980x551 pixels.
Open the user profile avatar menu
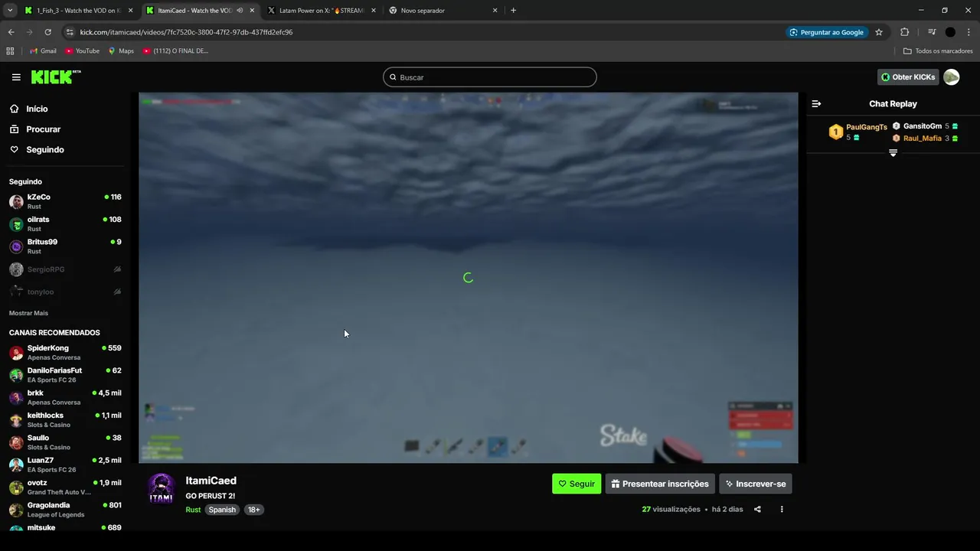coord(952,77)
